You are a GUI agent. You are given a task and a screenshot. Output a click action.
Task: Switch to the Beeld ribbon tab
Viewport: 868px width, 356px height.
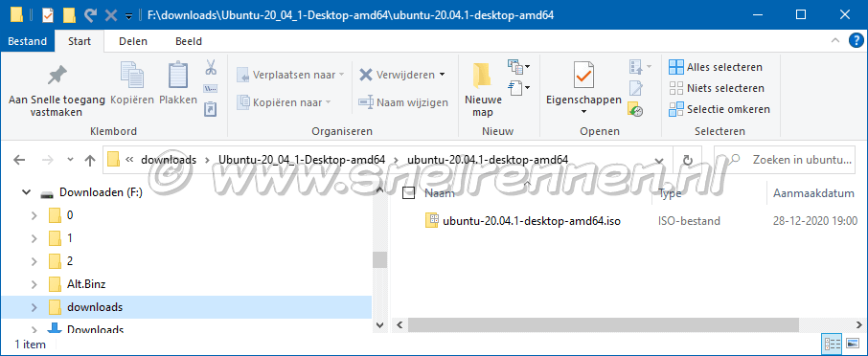point(188,41)
